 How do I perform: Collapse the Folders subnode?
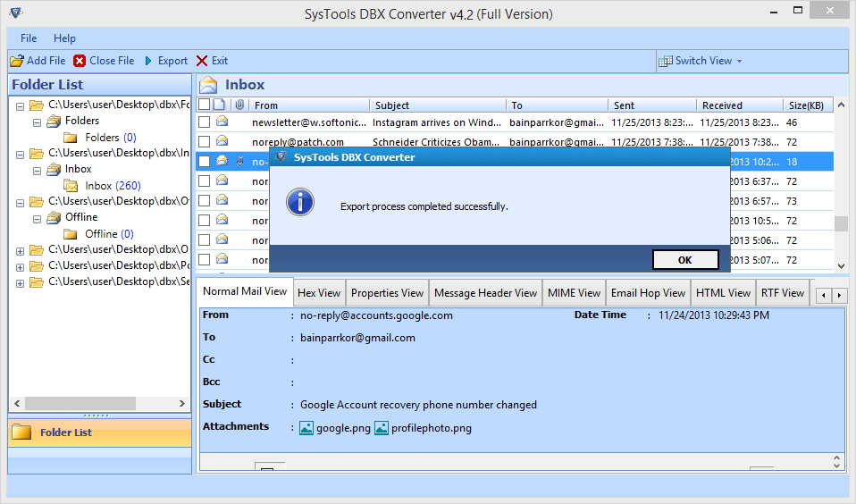38,122
